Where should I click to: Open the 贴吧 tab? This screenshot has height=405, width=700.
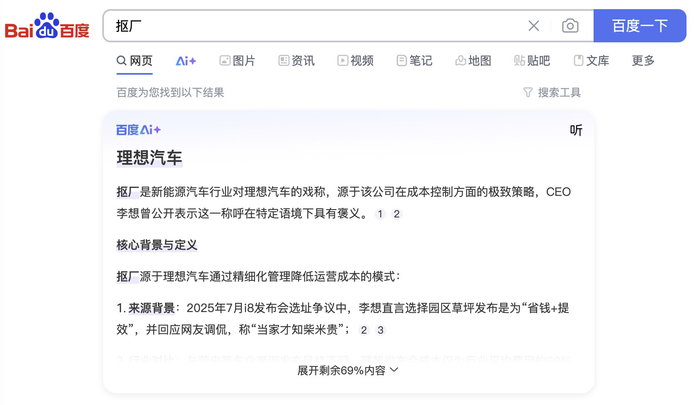click(532, 61)
